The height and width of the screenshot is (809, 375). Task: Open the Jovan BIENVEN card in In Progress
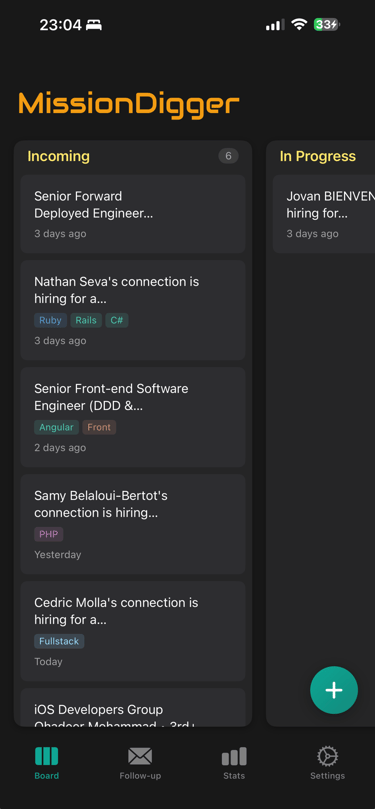click(324, 214)
